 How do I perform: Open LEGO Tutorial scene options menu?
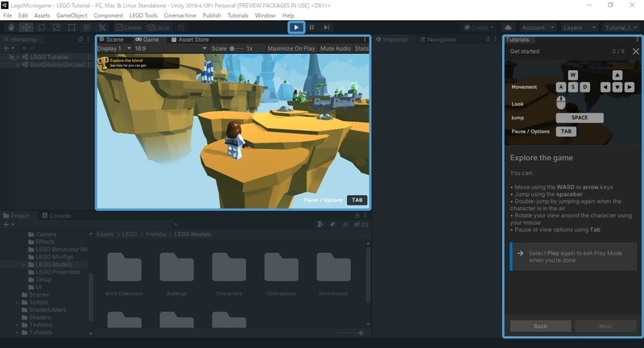point(89,56)
